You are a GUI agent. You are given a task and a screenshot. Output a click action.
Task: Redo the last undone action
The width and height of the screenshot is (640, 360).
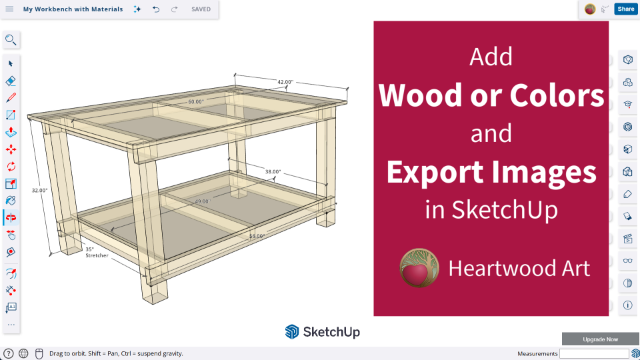coord(174,9)
